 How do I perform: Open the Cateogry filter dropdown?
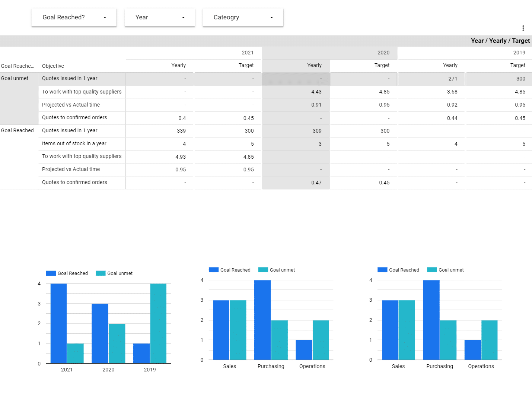[242, 17]
